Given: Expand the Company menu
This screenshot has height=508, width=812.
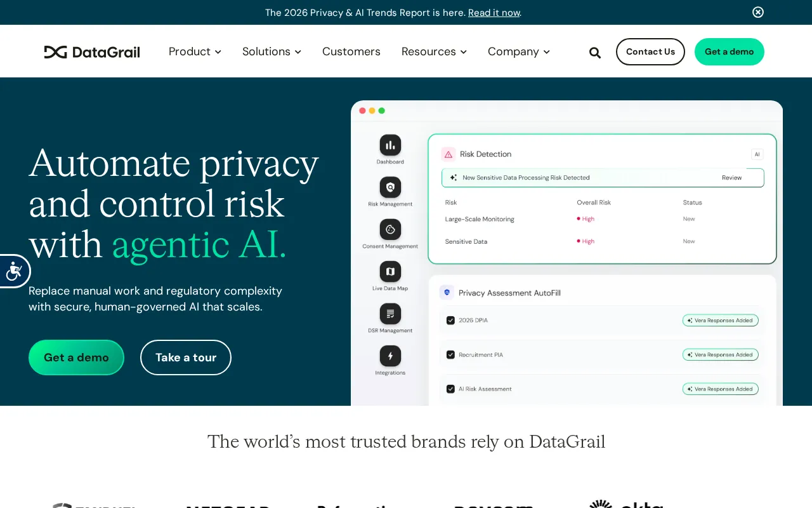Looking at the screenshot, I should tap(518, 51).
